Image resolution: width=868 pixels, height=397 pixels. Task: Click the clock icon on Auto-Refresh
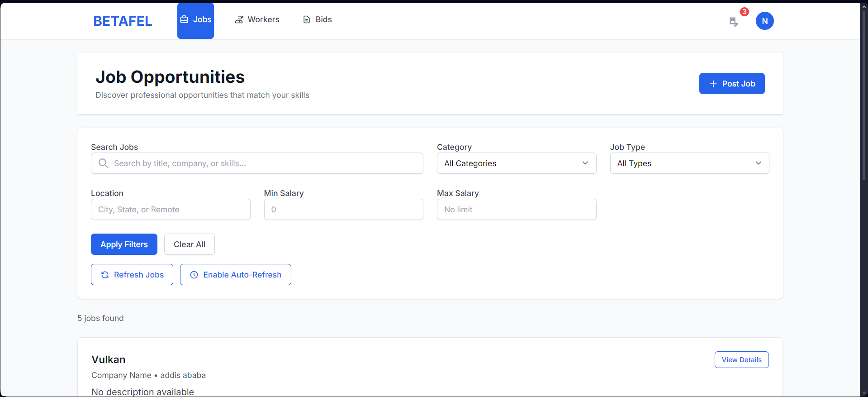click(x=194, y=275)
